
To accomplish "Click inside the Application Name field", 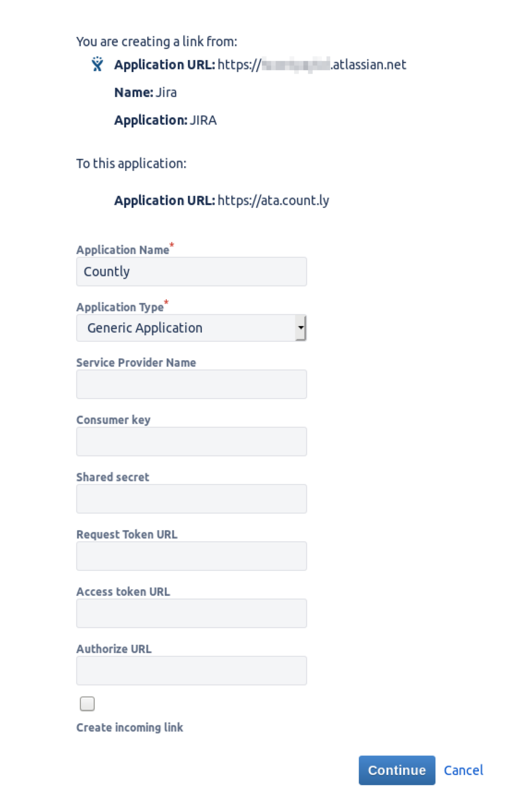I will (191, 272).
